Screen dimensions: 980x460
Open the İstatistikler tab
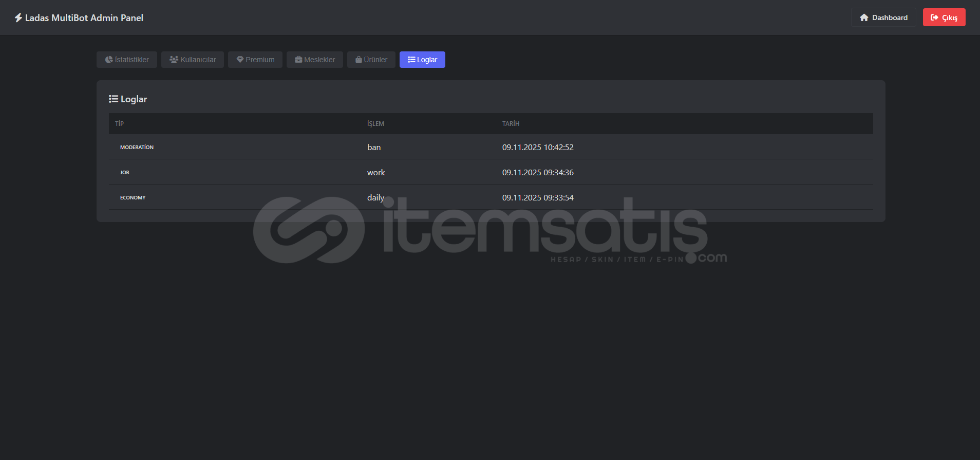point(127,60)
